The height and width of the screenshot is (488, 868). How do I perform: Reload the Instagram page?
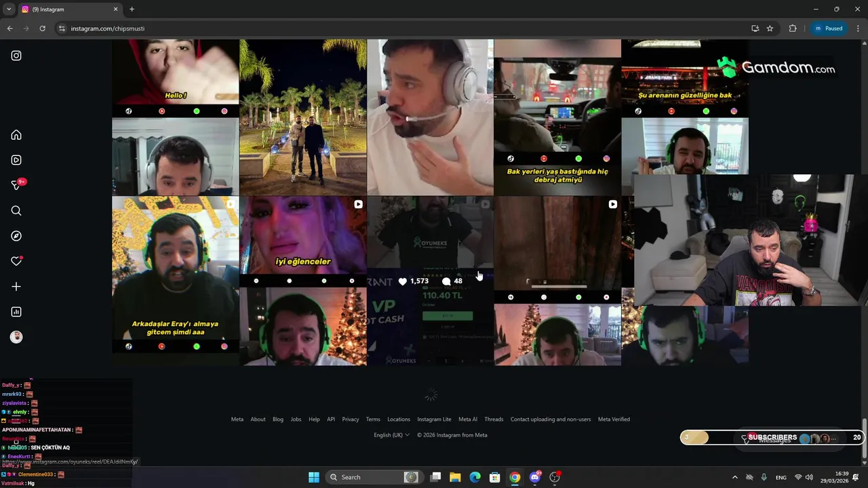click(42, 28)
